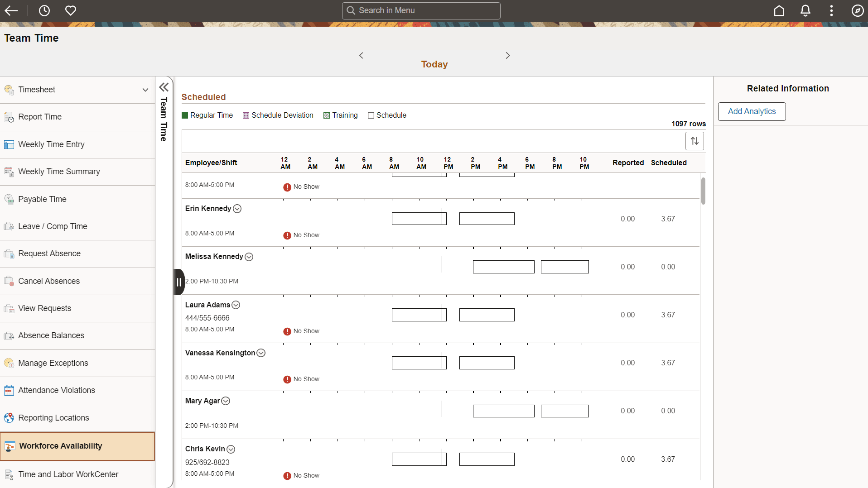This screenshot has height=488, width=868.
Task: Click Chris Kevin's No Show alert icon
Action: 287,476
